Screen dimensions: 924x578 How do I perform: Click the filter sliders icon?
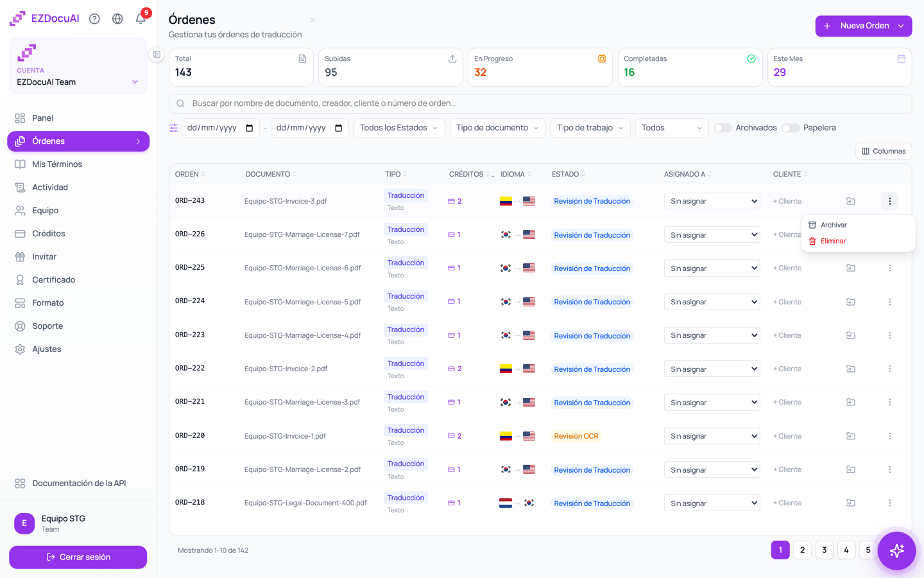173,128
